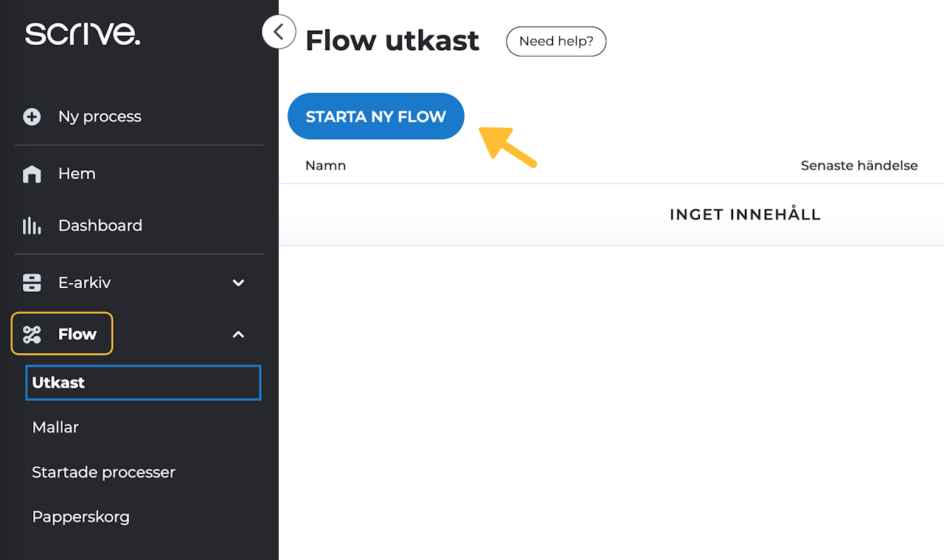This screenshot has width=944, height=560.
Task: Collapse sidebar with the back arrow
Action: pyautogui.click(x=279, y=32)
